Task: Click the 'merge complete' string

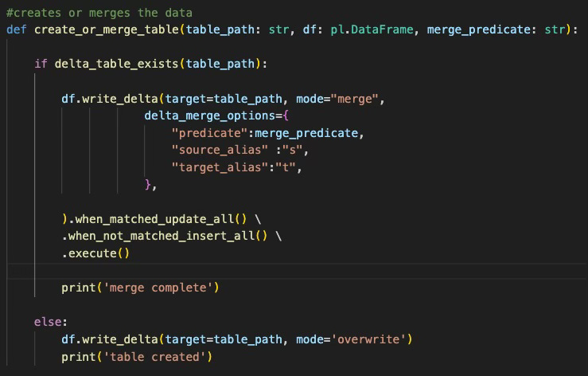Action: pos(158,288)
